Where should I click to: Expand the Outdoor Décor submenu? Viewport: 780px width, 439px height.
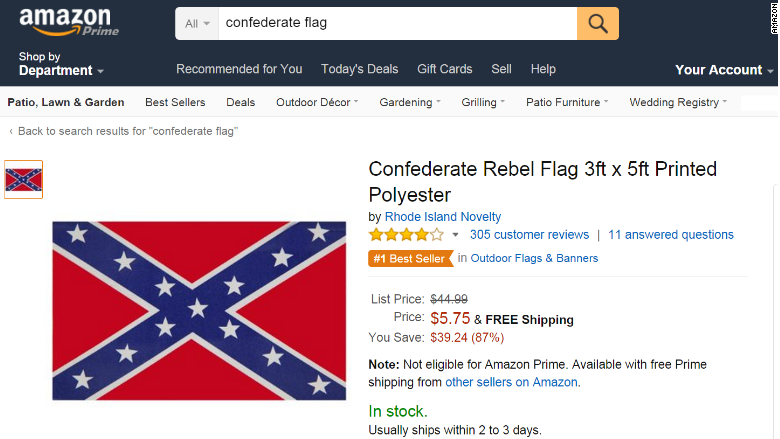(x=317, y=102)
